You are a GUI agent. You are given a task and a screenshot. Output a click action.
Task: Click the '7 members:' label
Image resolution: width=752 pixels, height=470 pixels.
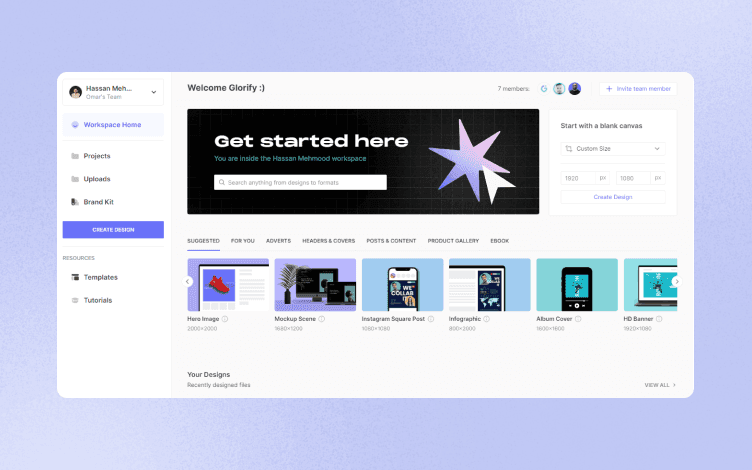pyautogui.click(x=513, y=89)
